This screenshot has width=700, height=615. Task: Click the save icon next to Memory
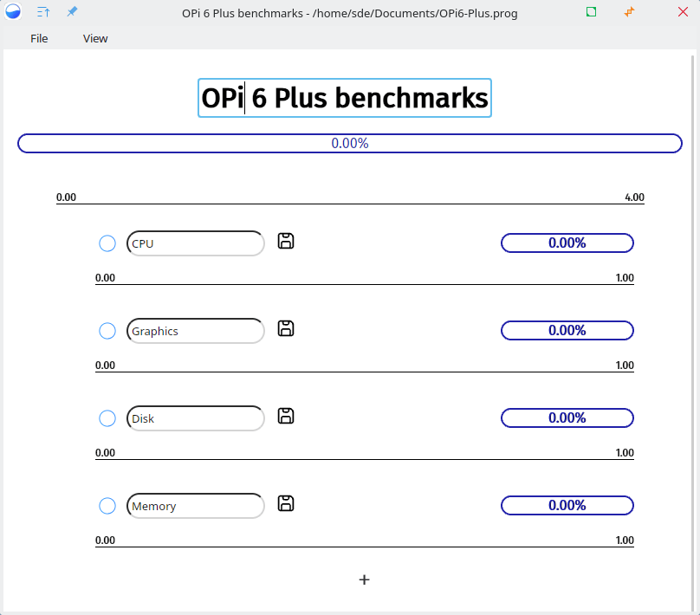[x=286, y=503]
